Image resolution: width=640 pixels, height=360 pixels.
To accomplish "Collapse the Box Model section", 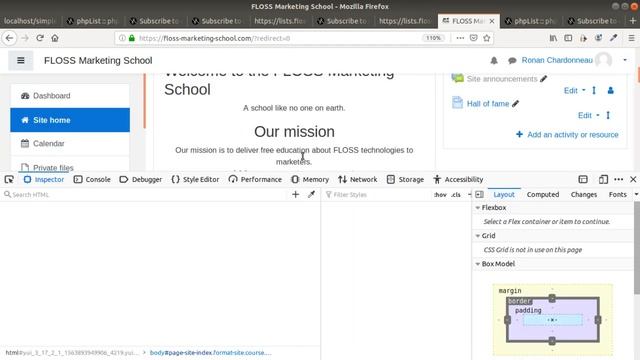I will click(x=478, y=264).
